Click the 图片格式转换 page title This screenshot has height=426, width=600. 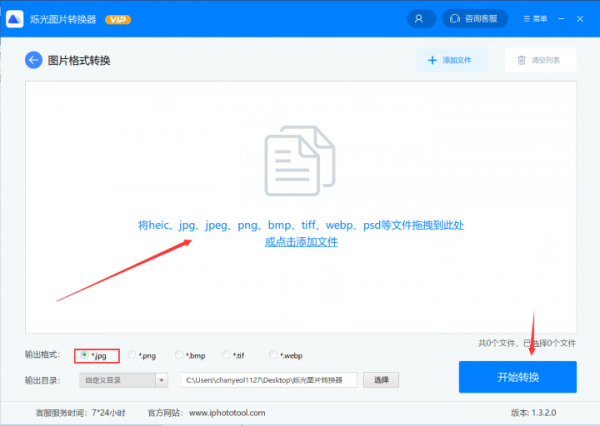pos(79,60)
